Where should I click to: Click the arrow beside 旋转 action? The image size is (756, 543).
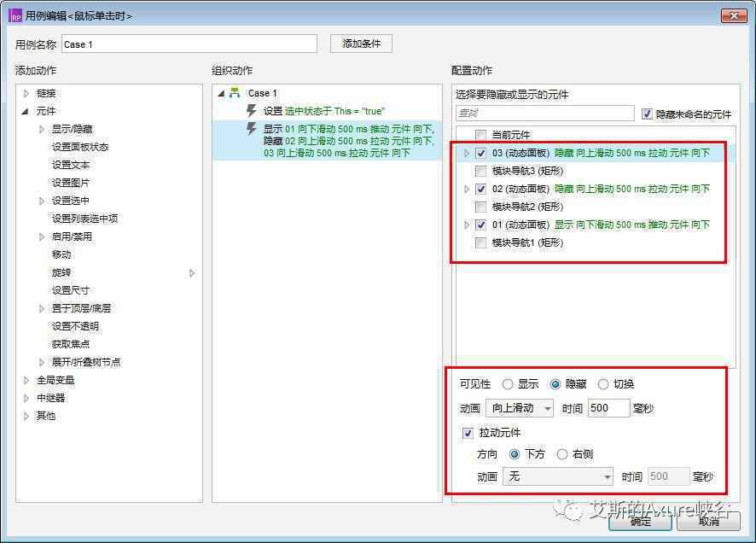point(192,273)
